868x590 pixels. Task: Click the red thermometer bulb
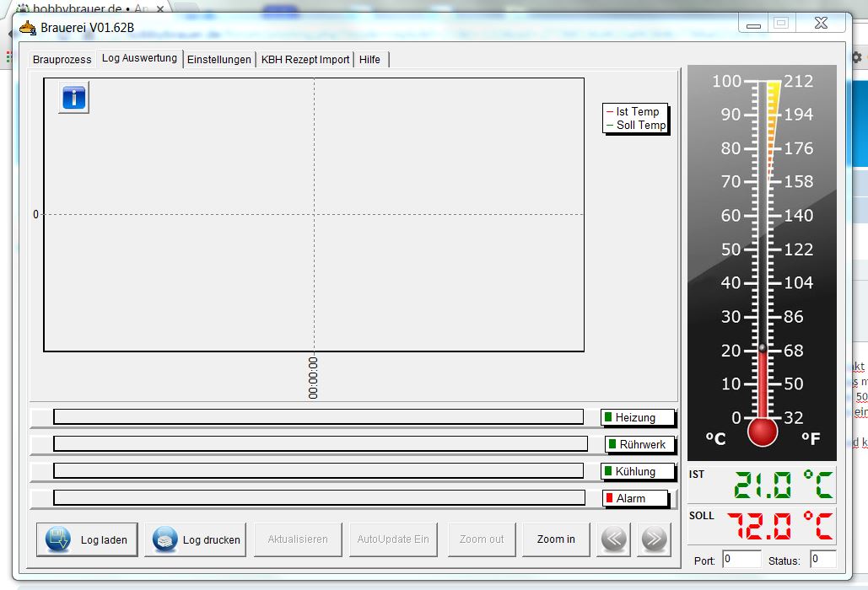(x=763, y=432)
